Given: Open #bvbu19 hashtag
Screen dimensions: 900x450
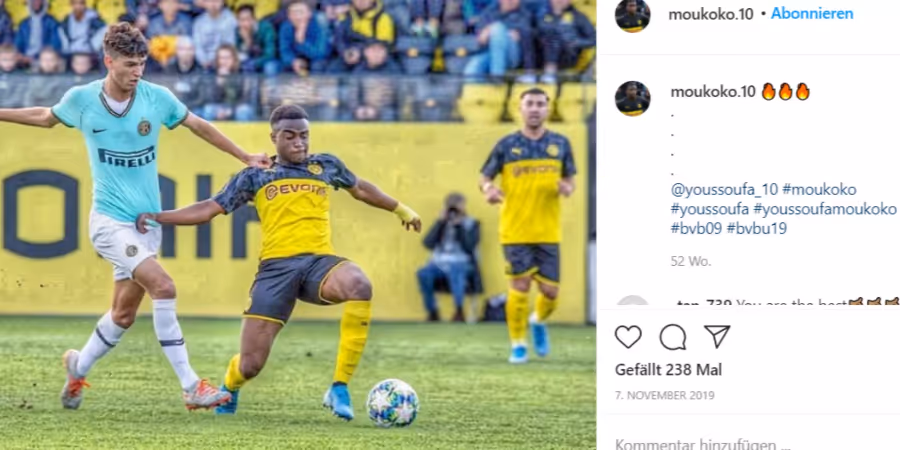Looking at the screenshot, I should click(x=757, y=228).
